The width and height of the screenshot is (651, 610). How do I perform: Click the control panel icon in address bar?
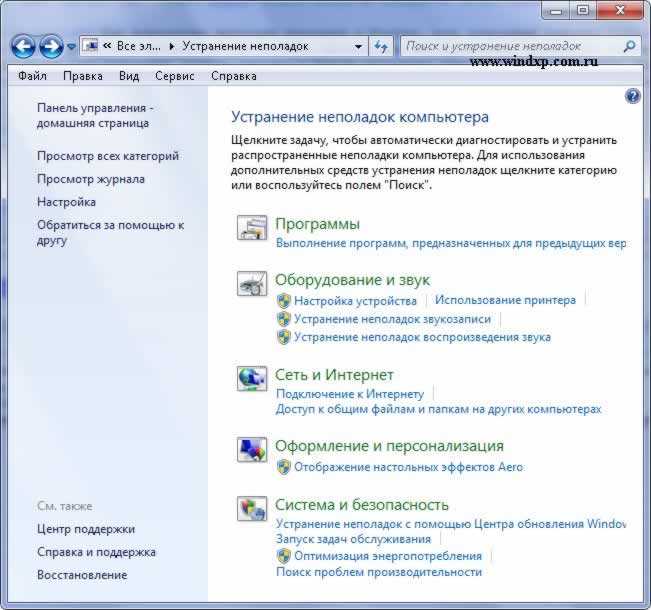point(90,45)
